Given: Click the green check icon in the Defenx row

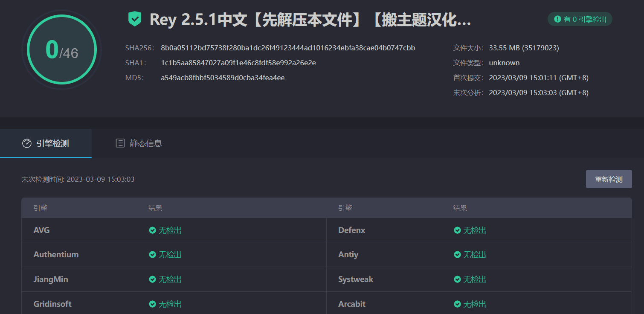Looking at the screenshot, I should click(x=457, y=230).
